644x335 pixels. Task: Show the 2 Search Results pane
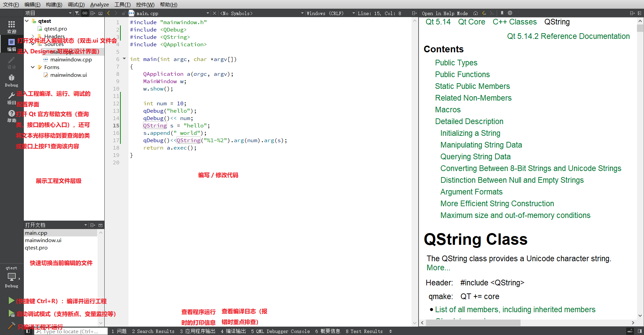click(153, 331)
